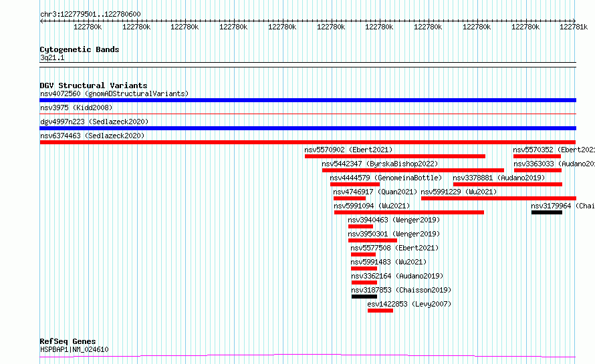The height and width of the screenshot is (364, 595).
Task: Select the red bar under nsv5442347
Action: pos(413,170)
